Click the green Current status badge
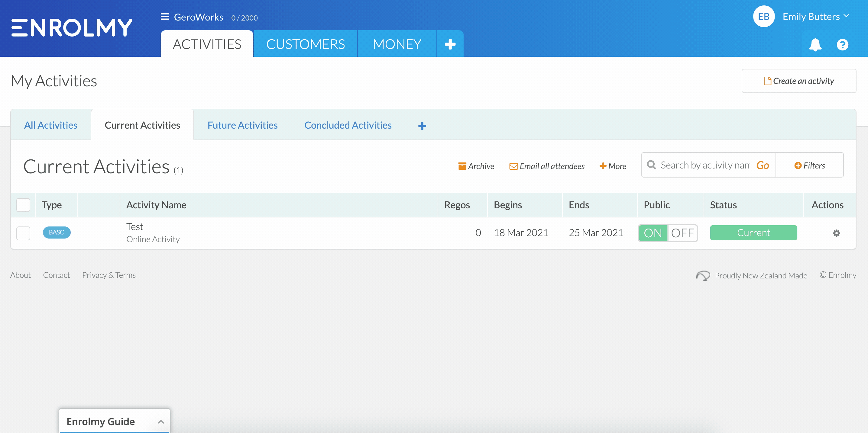Image resolution: width=868 pixels, height=433 pixels. pos(753,233)
